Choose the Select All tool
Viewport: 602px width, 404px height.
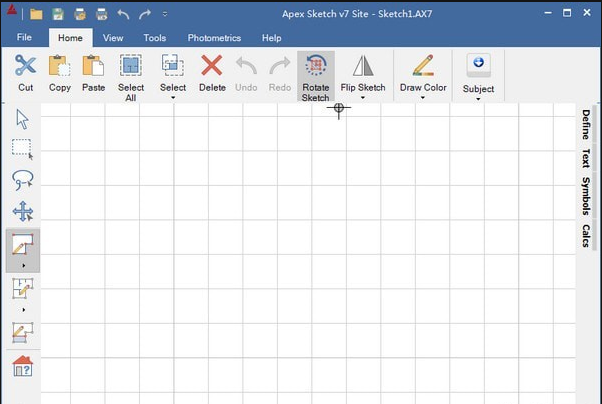(x=131, y=76)
